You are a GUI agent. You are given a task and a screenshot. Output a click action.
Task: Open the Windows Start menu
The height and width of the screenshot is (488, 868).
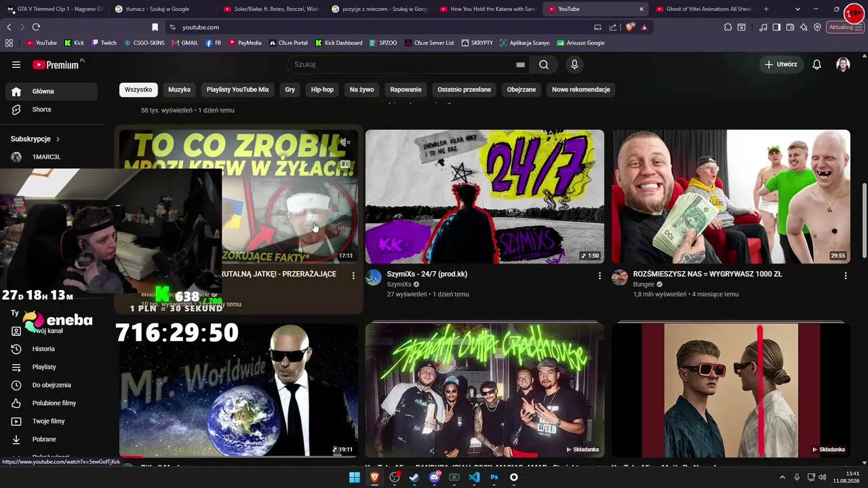tap(355, 477)
